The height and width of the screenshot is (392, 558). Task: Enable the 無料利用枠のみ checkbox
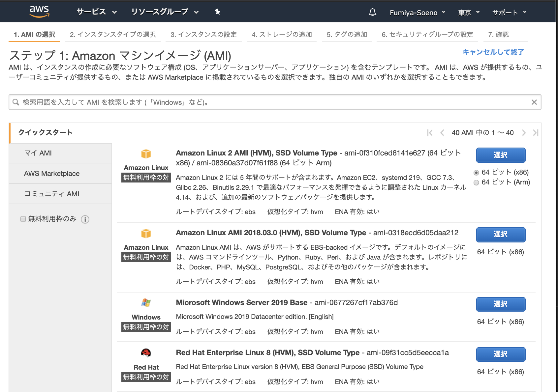(x=22, y=218)
